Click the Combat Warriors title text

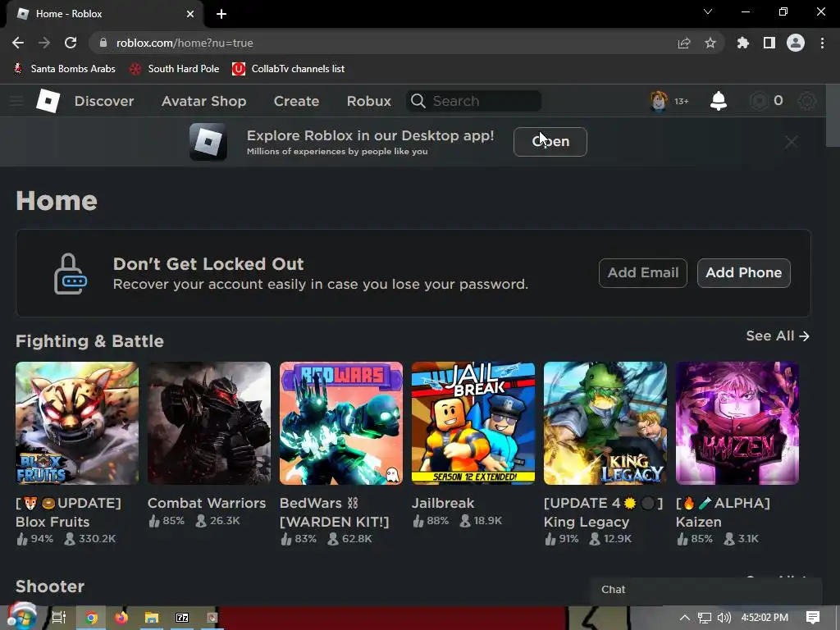207,503
